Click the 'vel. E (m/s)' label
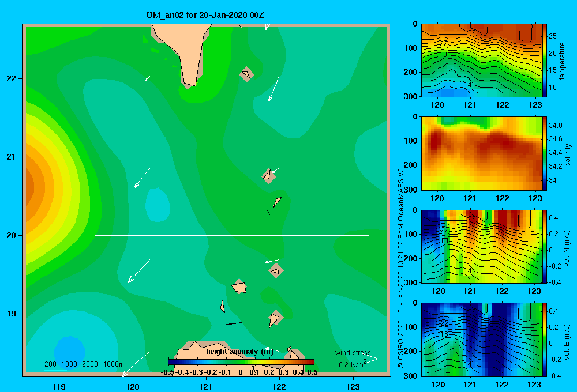The width and height of the screenshot is (577, 392). [567, 342]
